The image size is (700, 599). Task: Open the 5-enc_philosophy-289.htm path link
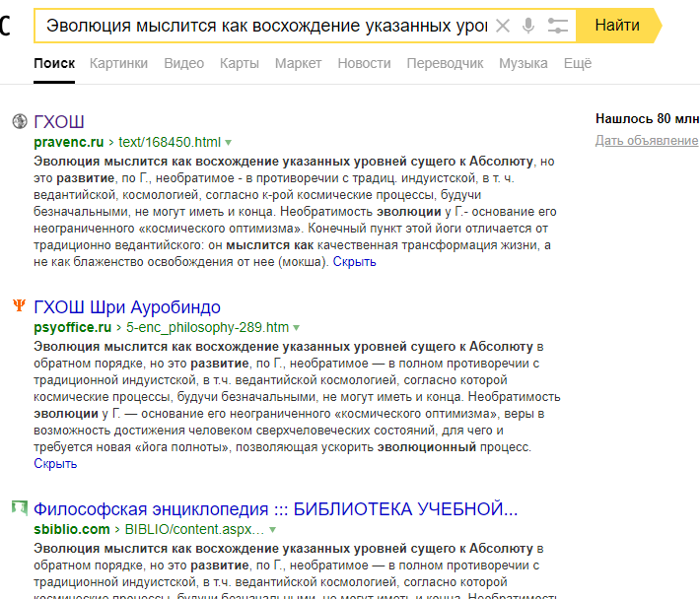(208, 327)
